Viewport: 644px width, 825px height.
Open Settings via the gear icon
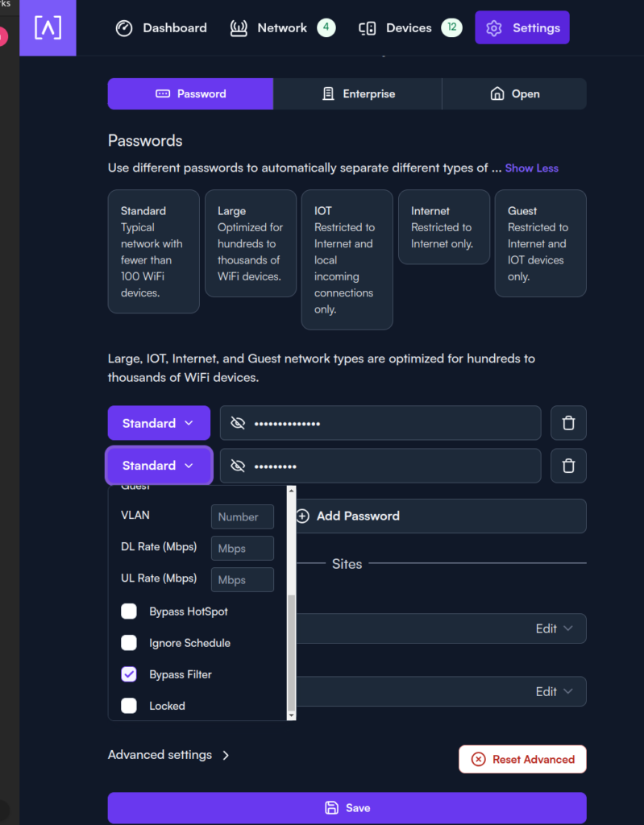point(494,28)
